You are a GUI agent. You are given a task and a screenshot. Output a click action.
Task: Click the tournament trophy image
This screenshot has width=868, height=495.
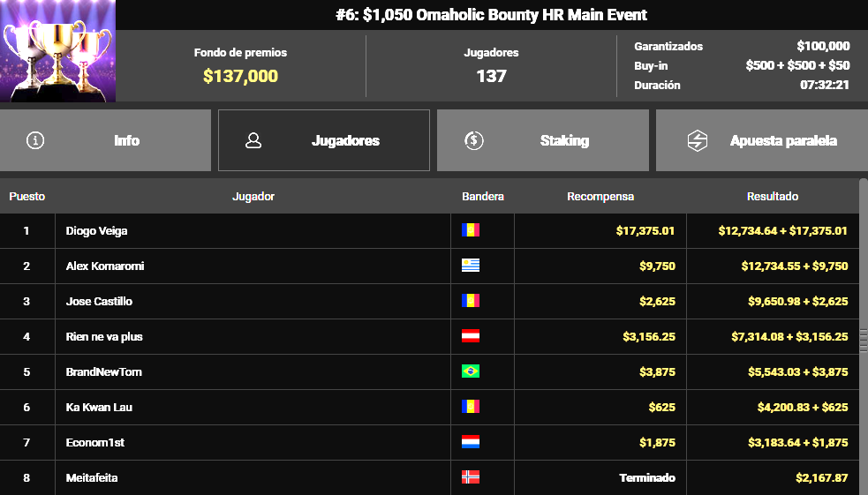[57, 51]
